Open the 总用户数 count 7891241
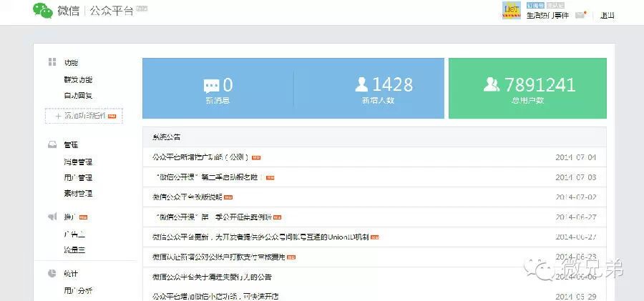Viewport: 644px width, 301px height. coord(540,84)
